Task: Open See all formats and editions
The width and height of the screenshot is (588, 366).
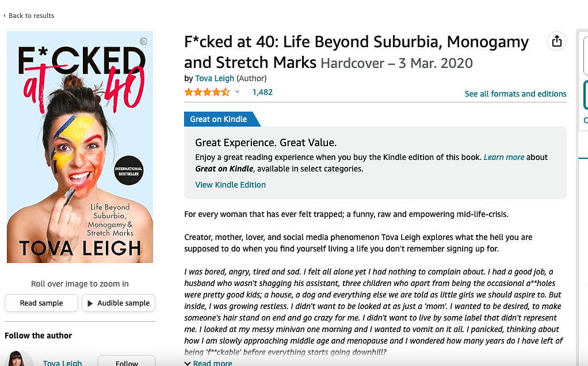Action: click(x=516, y=94)
